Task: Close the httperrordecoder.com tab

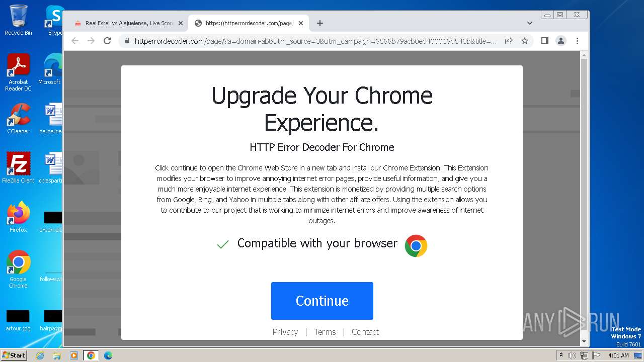Action: pyautogui.click(x=301, y=23)
